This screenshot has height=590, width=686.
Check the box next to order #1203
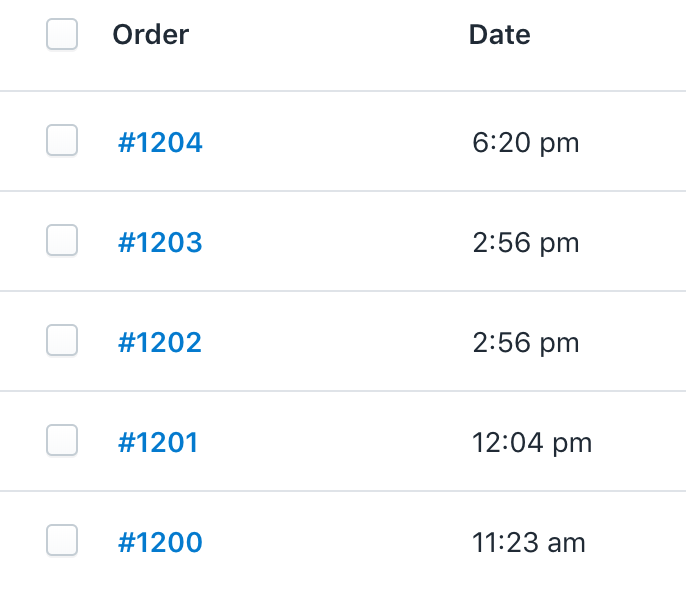[x=62, y=240]
